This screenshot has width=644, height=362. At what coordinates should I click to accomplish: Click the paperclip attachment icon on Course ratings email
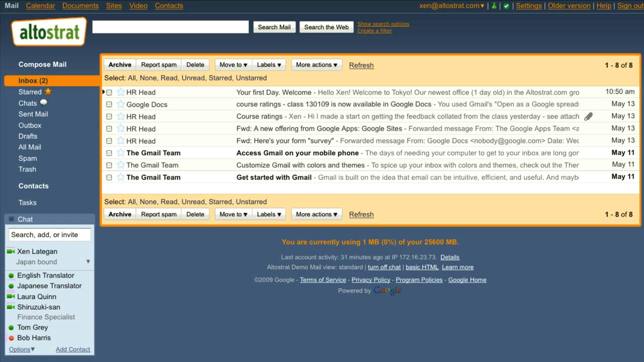click(588, 116)
